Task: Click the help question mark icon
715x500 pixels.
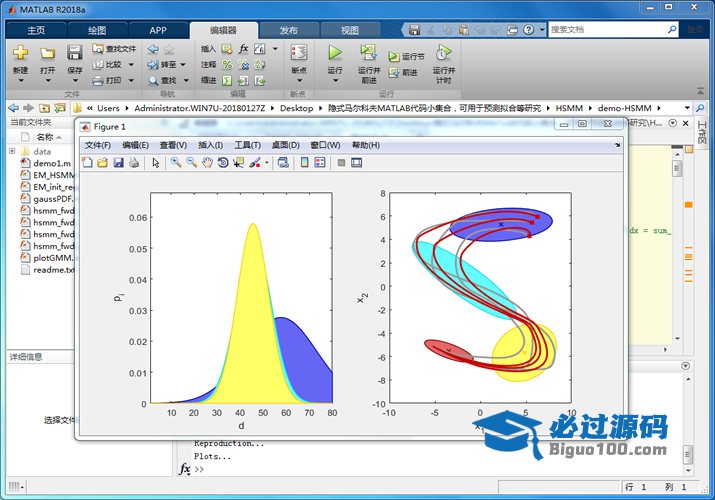Action: 528,30
